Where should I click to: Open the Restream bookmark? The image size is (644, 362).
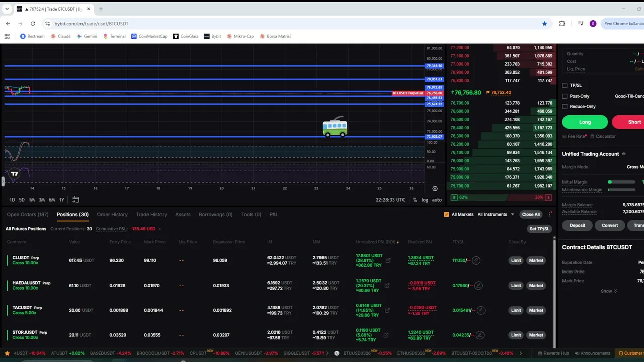coord(32,36)
